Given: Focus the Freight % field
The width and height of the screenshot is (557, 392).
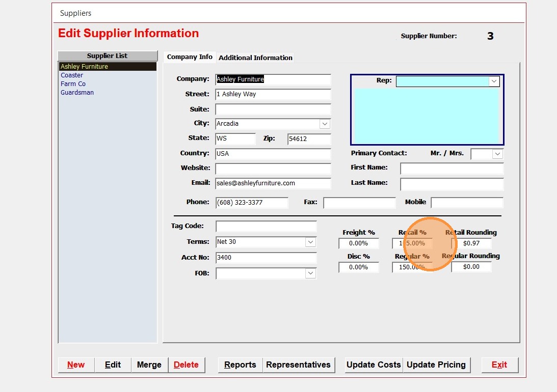Looking at the screenshot, I should tap(359, 243).
